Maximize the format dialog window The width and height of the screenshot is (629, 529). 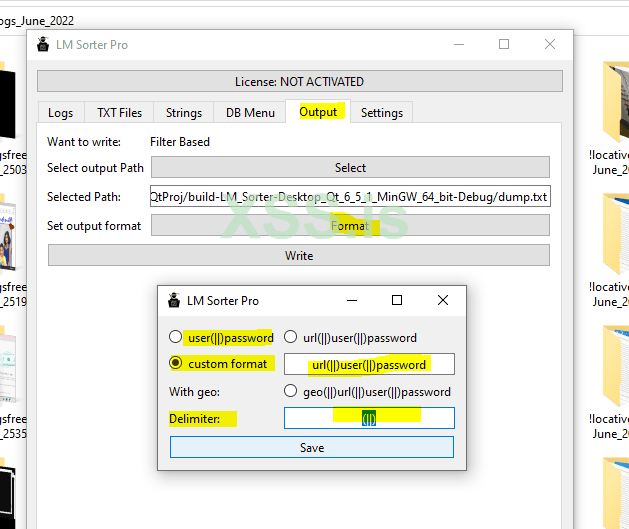[x=397, y=300]
